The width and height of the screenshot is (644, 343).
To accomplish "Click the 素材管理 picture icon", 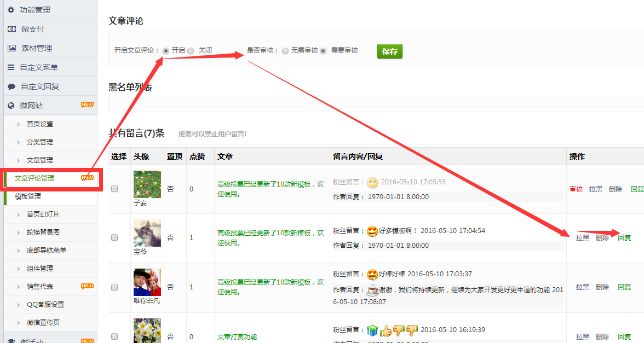I will coord(12,48).
